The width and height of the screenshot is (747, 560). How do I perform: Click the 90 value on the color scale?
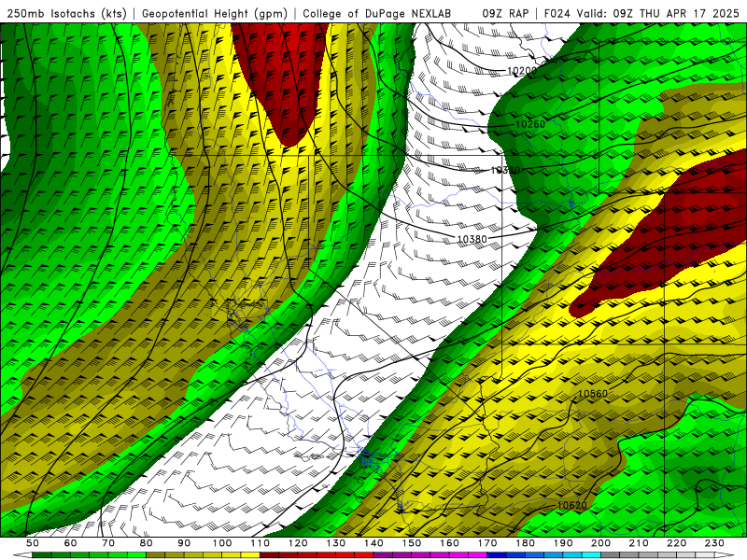[x=184, y=543]
